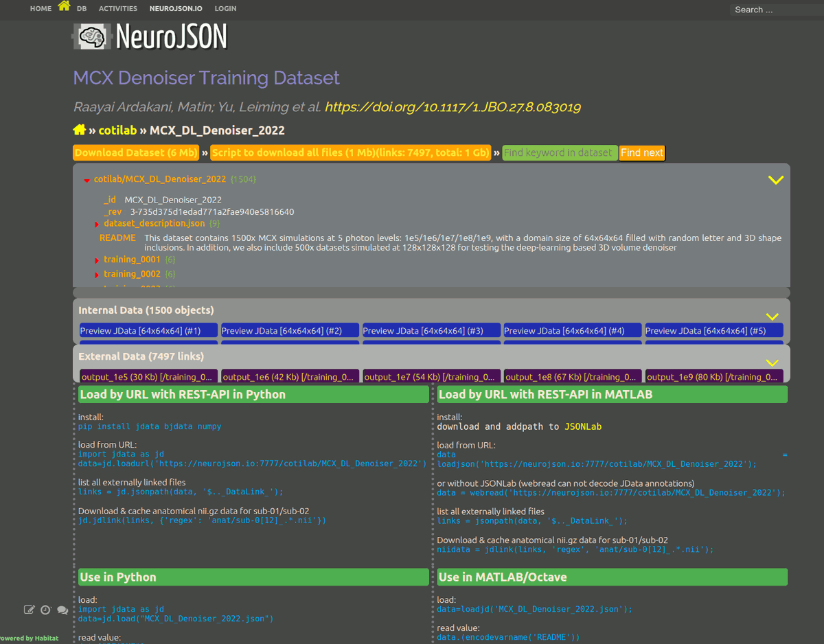824x644 pixels.
Task: Select the cotilab/MCX_DL_Denoiser_2022 root label
Action: coord(160,179)
